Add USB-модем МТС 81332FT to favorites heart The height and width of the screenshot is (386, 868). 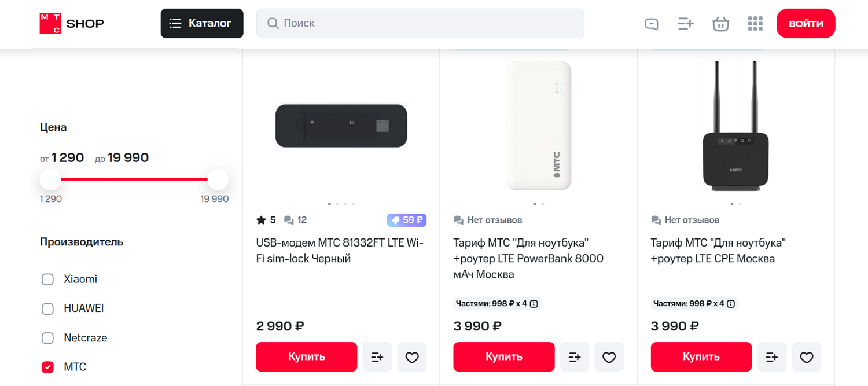pos(411,357)
